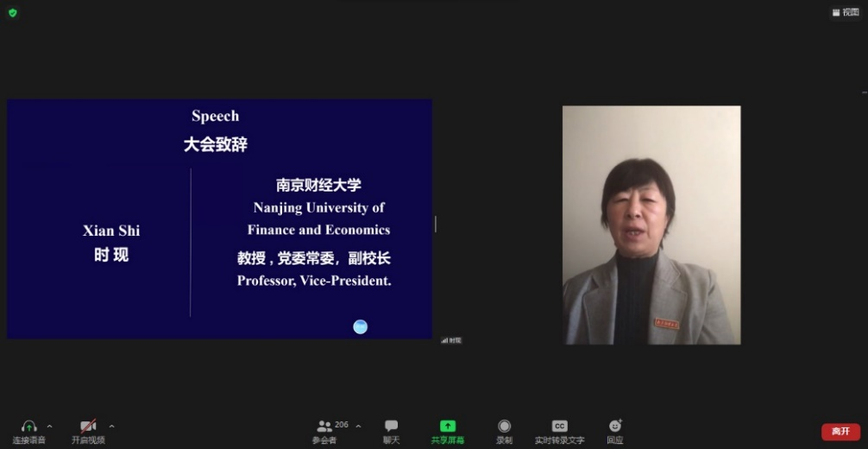This screenshot has height=449, width=868.
Task: Open the 视图 (View) layout menu
Action: (x=846, y=12)
